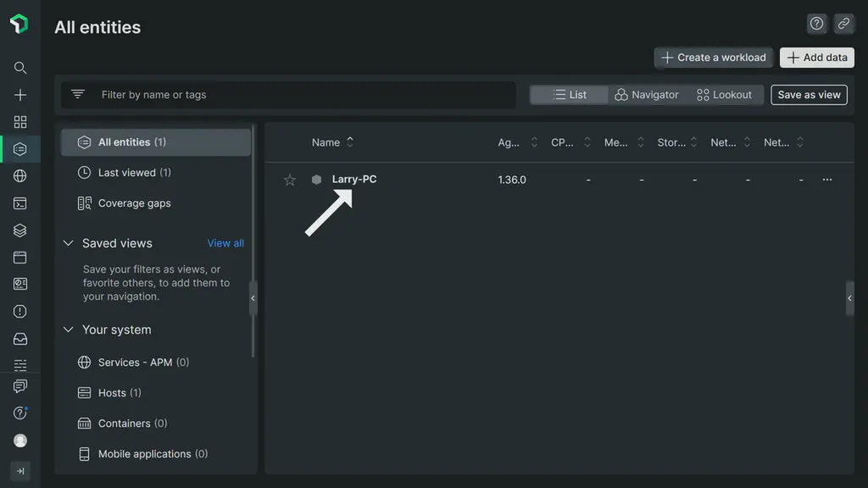Copy permalink using the chain link icon
This screenshot has height=488, width=868.
[x=843, y=23]
